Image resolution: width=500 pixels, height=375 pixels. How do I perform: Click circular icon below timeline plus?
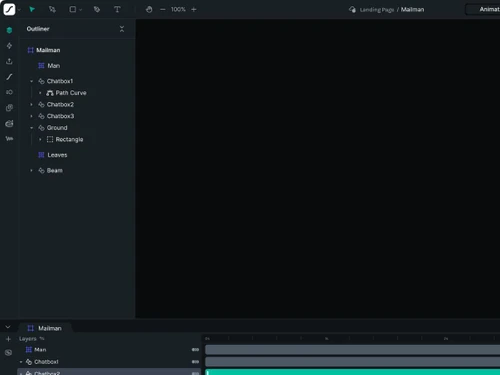tap(9, 352)
